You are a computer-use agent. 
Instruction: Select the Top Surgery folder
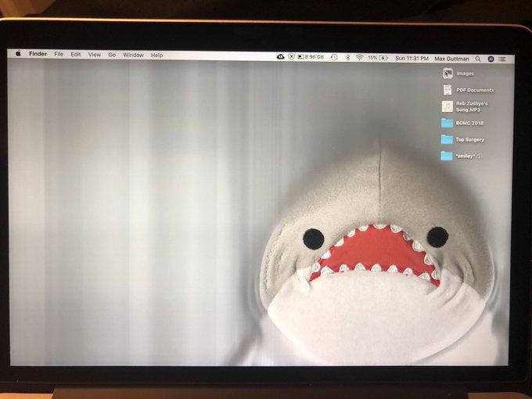(x=447, y=139)
